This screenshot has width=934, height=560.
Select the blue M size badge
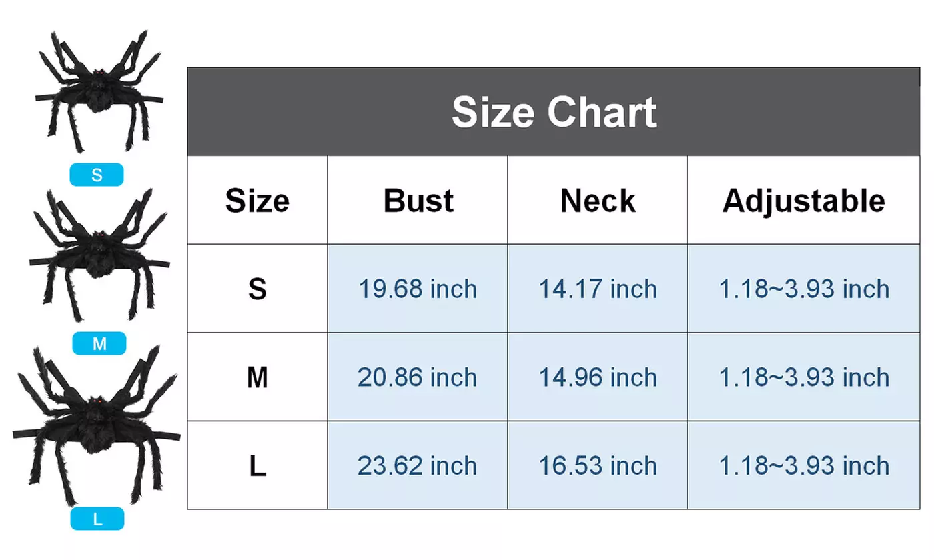coord(99,343)
